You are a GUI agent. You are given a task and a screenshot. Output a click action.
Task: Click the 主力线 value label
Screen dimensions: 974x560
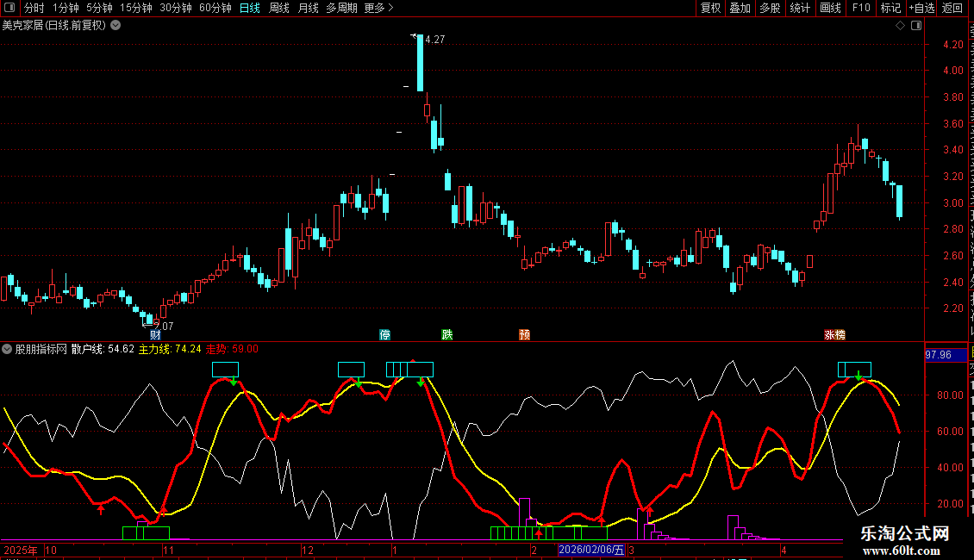(170, 349)
